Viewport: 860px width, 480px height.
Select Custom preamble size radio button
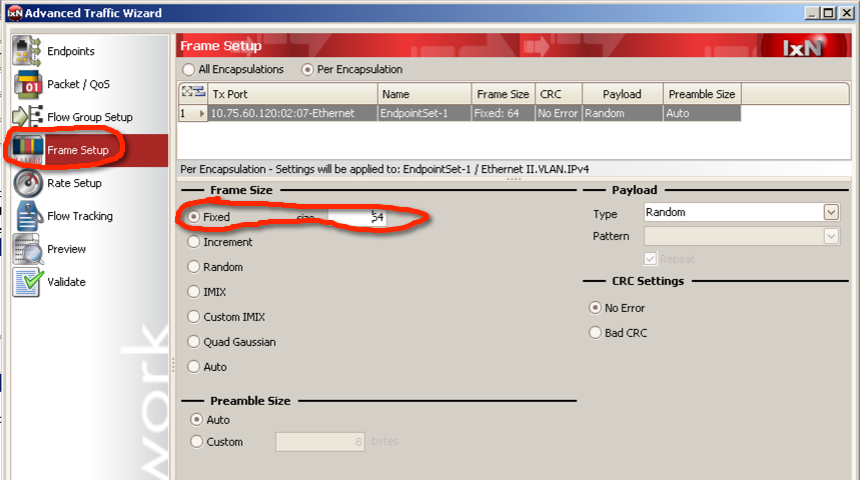point(196,442)
